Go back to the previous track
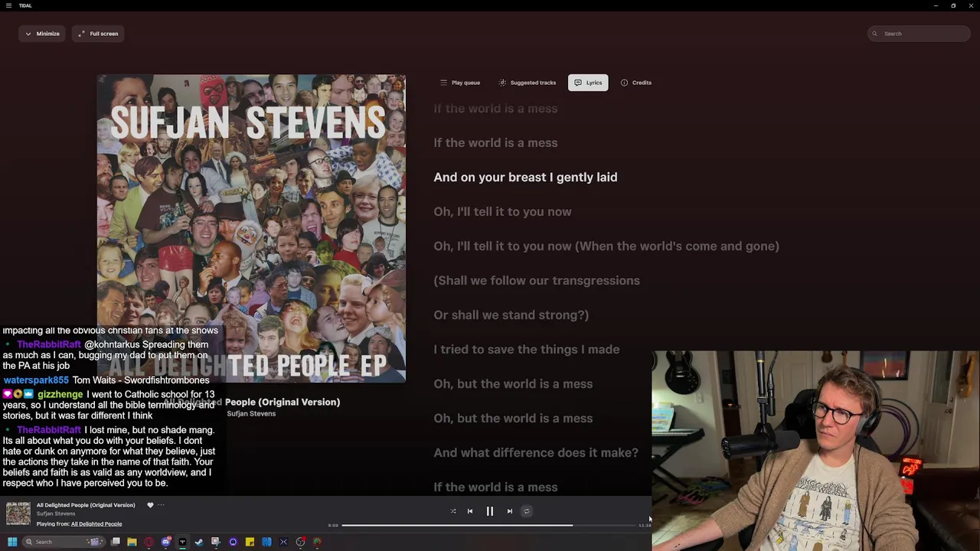The height and width of the screenshot is (551, 980). pyautogui.click(x=470, y=511)
